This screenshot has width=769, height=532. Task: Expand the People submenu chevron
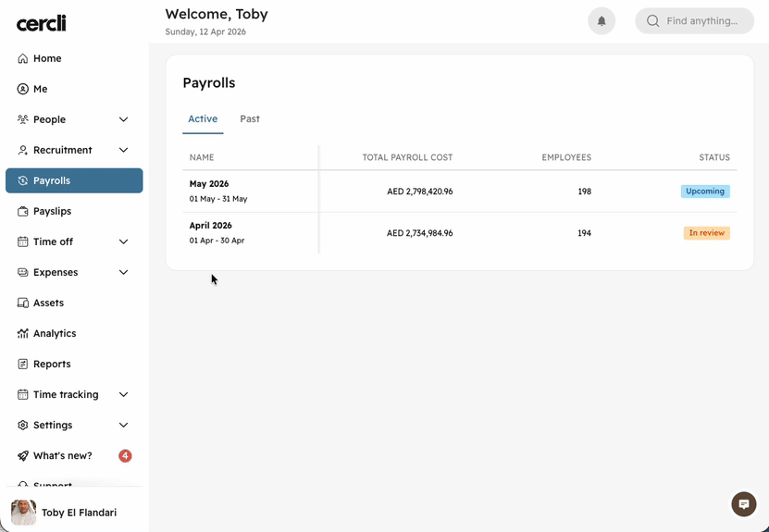(124, 119)
